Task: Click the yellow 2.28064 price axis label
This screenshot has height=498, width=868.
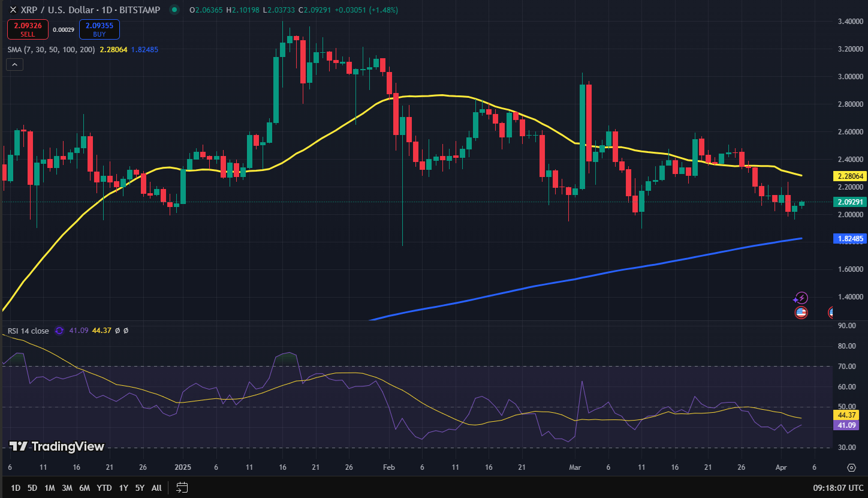Action: click(x=849, y=176)
